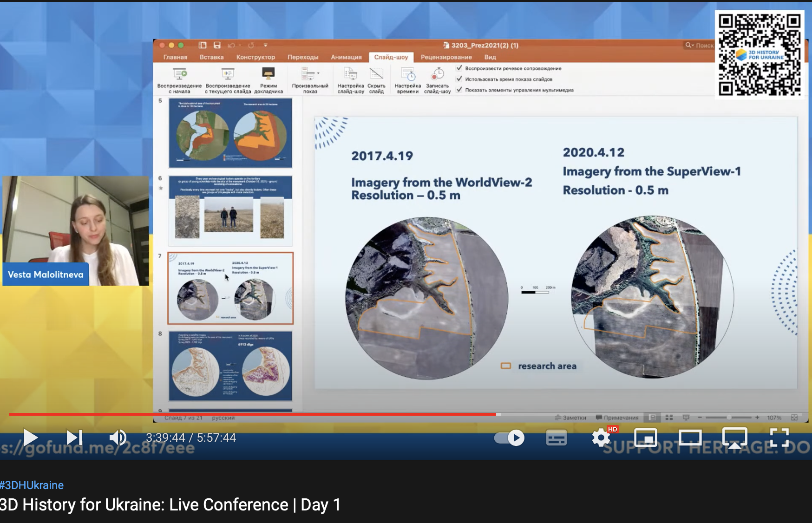Click the Поиск search field
Screen dimensions: 812x523
[699, 45]
